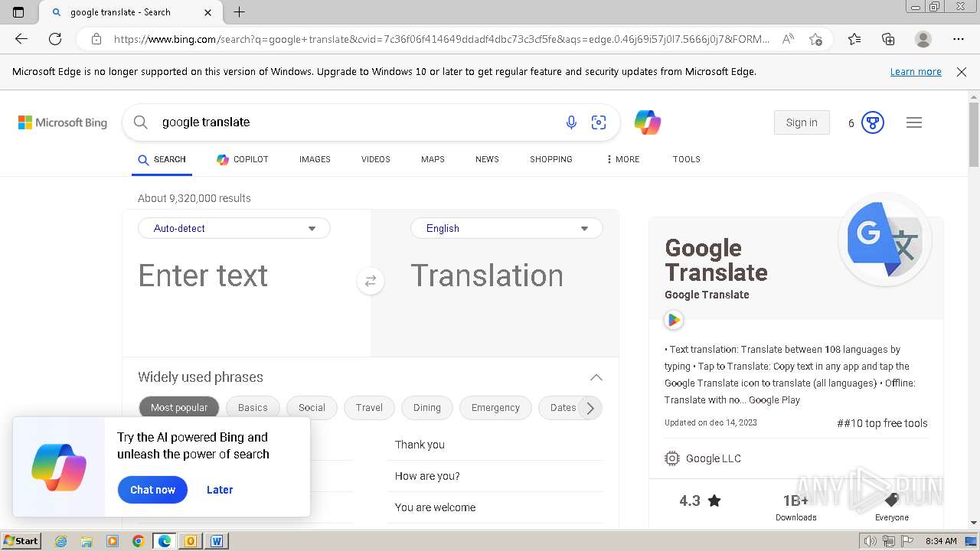Click the volume icon in system tray
The height and width of the screenshot is (551, 980).
coord(871,541)
